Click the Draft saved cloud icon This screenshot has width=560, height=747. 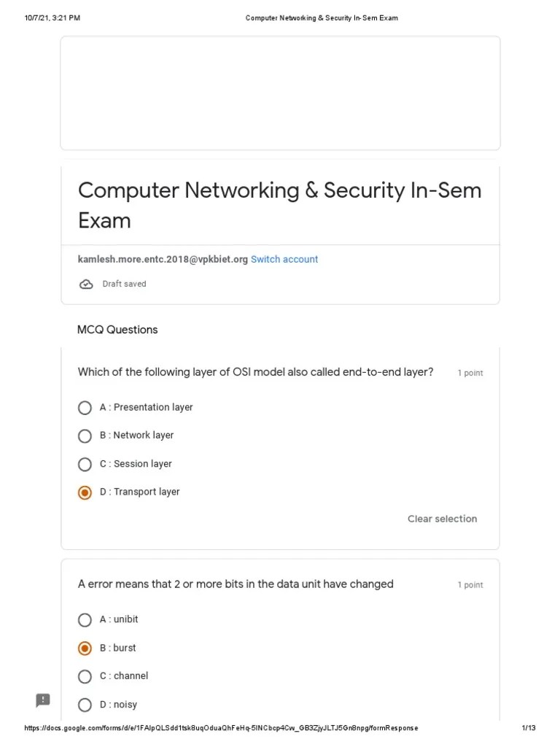click(86, 285)
